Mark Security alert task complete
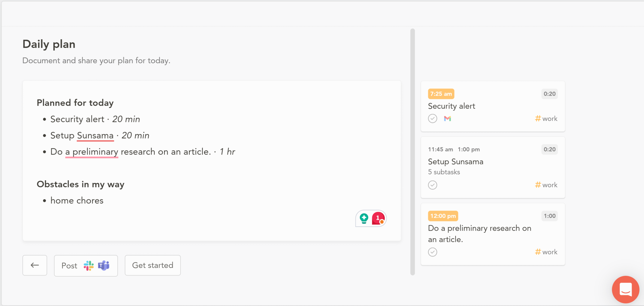Viewport: 644px width, 306px height. (x=433, y=119)
